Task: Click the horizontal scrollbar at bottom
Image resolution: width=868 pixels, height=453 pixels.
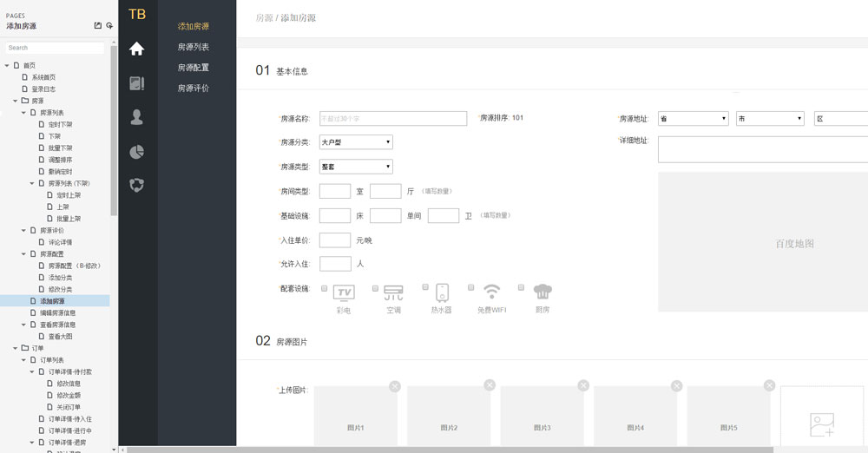Action: coord(450,450)
